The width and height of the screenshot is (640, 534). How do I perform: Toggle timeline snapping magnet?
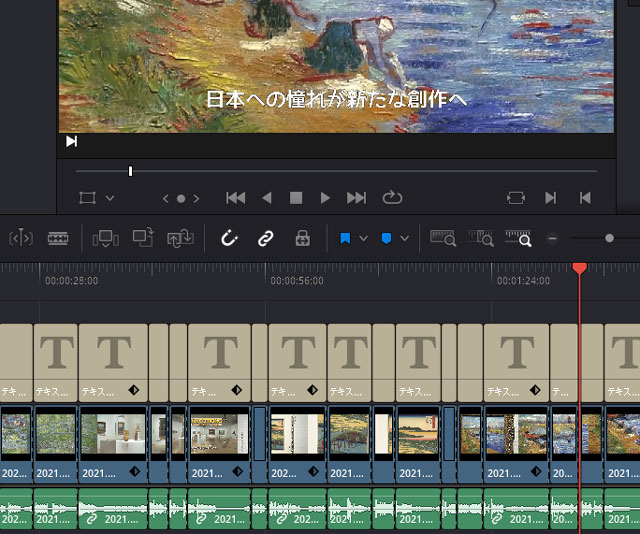[229, 238]
